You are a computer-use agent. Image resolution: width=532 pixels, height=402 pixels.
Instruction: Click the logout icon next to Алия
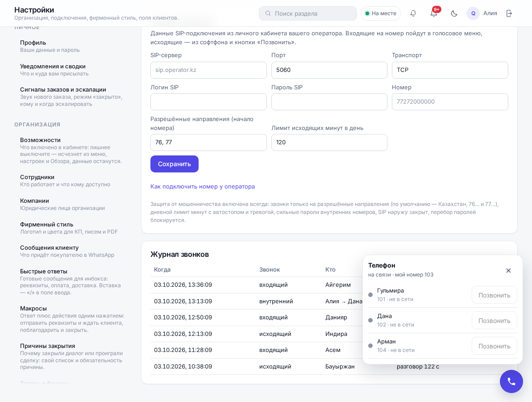[509, 13]
